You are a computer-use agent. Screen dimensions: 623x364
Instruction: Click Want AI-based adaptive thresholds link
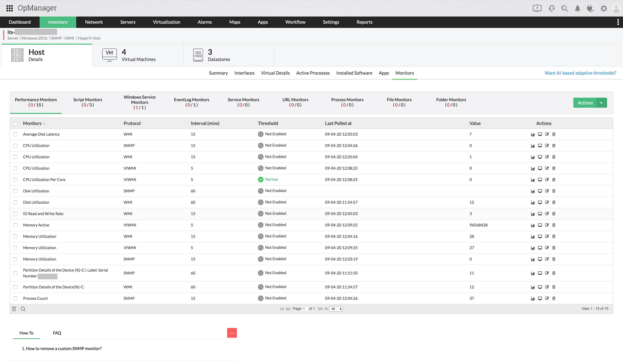click(x=580, y=72)
